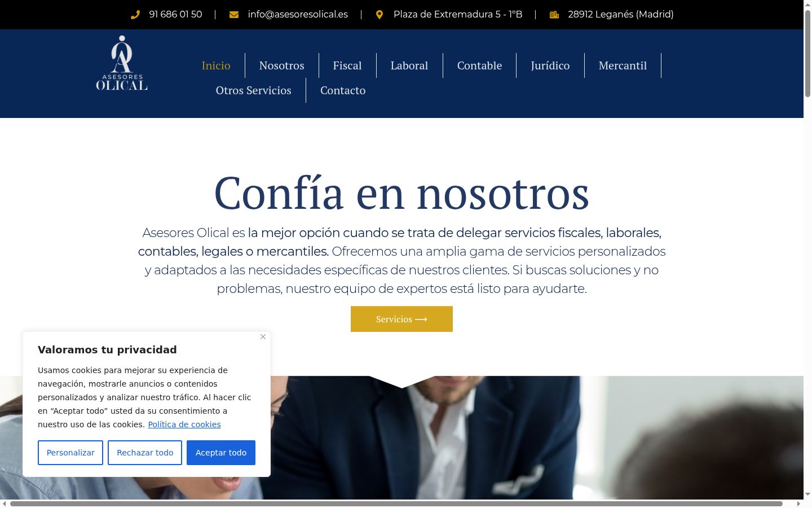The height and width of the screenshot is (508, 812).
Task: Click the Asesores Olical logo
Action: click(x=122, y=63)
